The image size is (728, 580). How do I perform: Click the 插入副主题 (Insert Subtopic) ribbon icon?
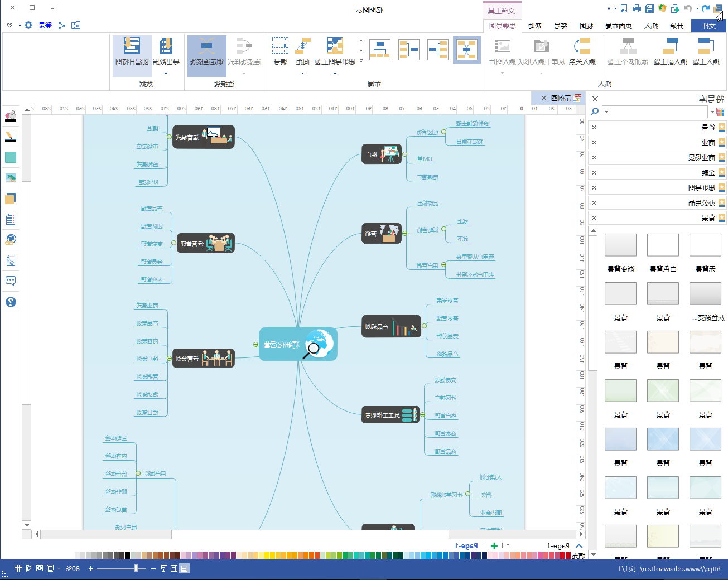(671, 51)
